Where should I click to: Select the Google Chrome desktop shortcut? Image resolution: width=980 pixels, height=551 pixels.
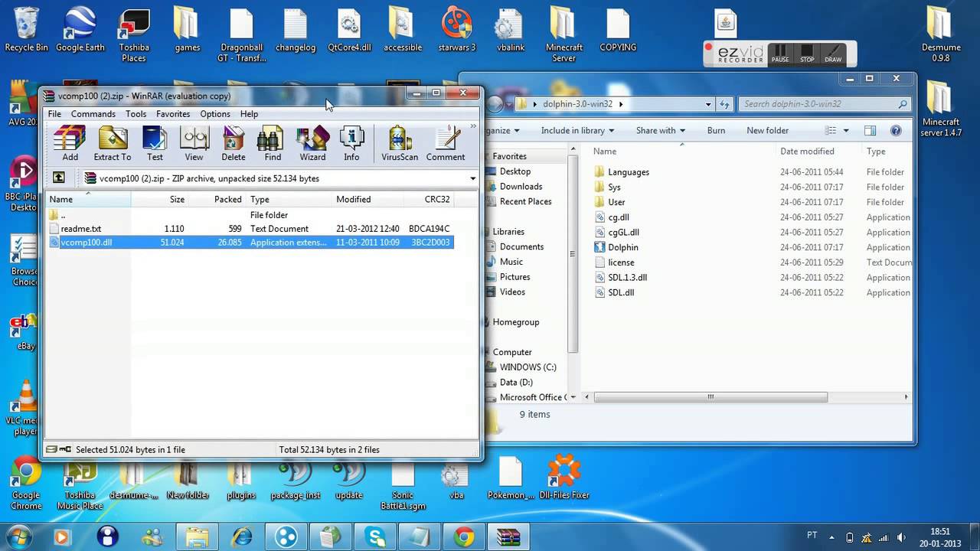[26, 484]
